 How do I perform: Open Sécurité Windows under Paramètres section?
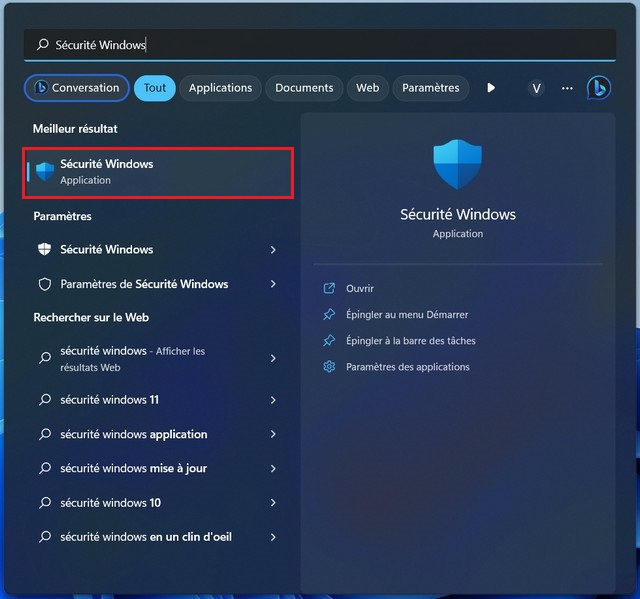pos(158,249)
